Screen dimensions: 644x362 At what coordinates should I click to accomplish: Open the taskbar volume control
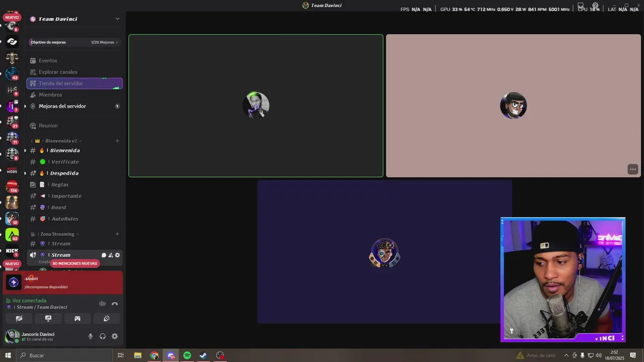(599, 355)
